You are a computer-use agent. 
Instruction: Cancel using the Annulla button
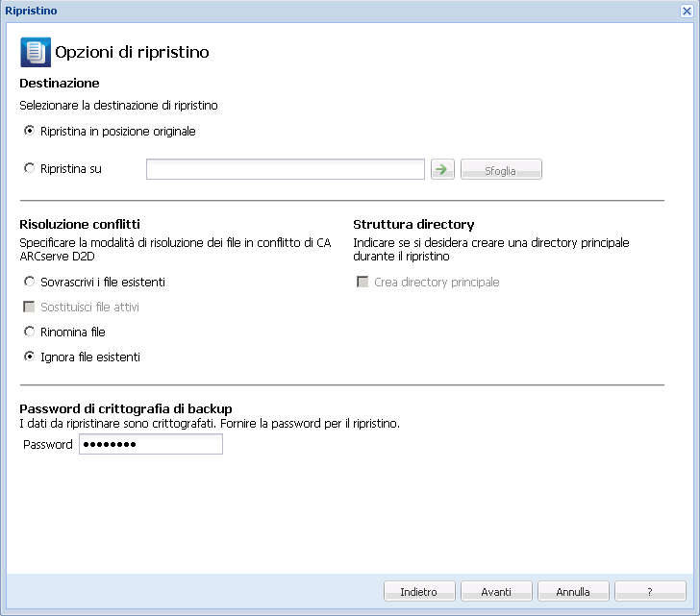coord(573,591)
